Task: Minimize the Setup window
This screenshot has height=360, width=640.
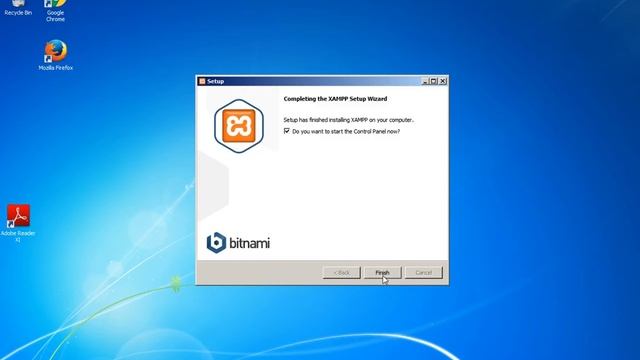Action: click(x=425, y=81)
